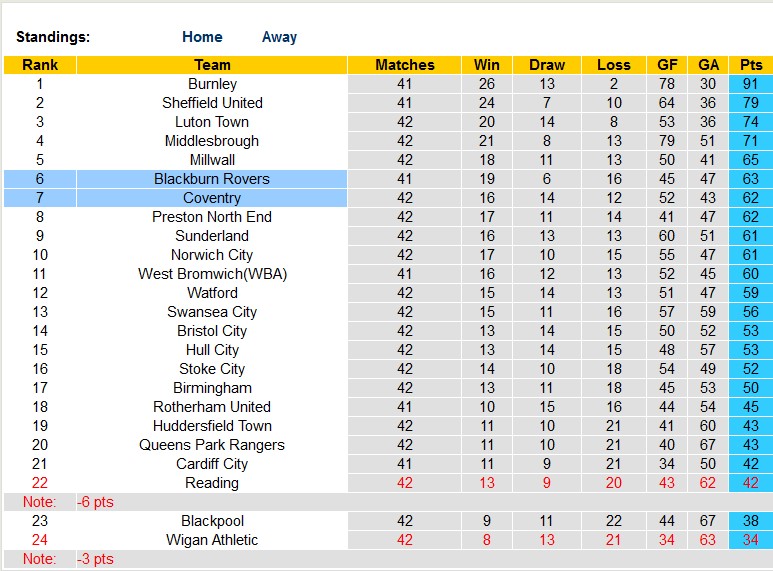
Task: Click on Coventry team name
Action: [212, 198]
